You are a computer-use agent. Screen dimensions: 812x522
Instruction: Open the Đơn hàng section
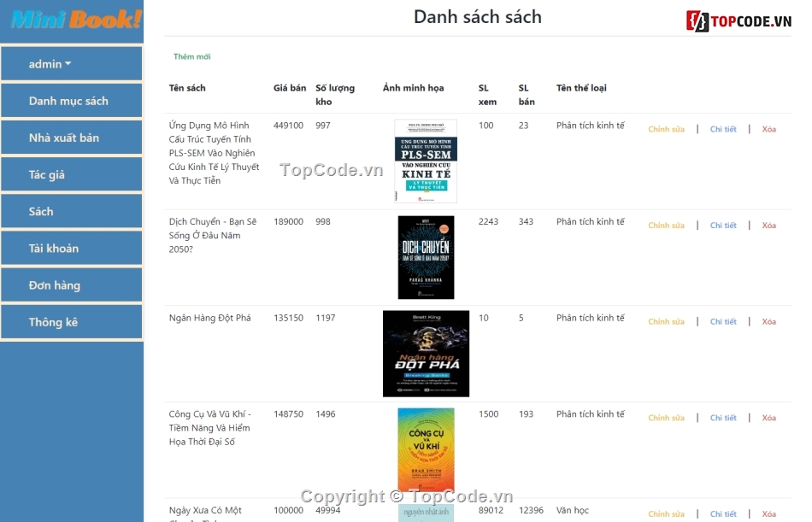coord(72,284)
